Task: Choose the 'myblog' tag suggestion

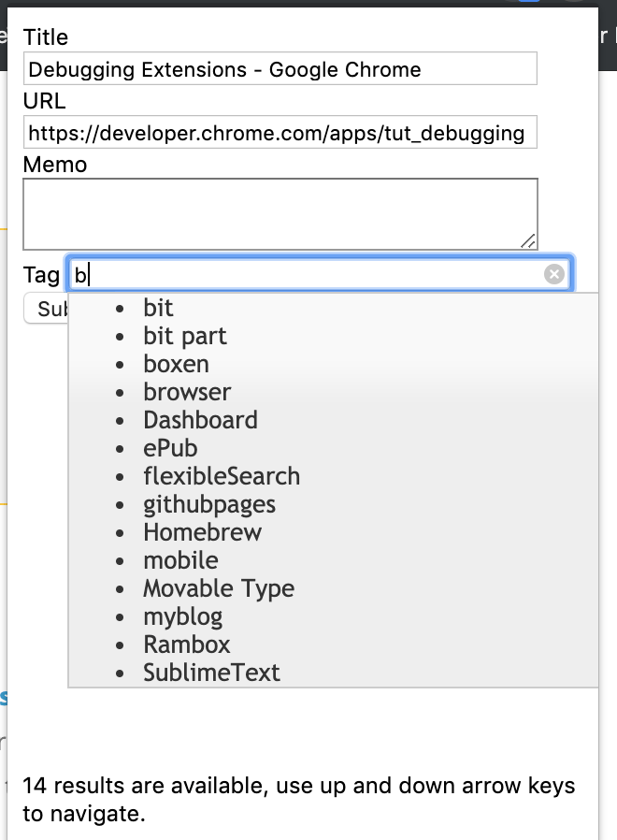Action: pos(182,616)
